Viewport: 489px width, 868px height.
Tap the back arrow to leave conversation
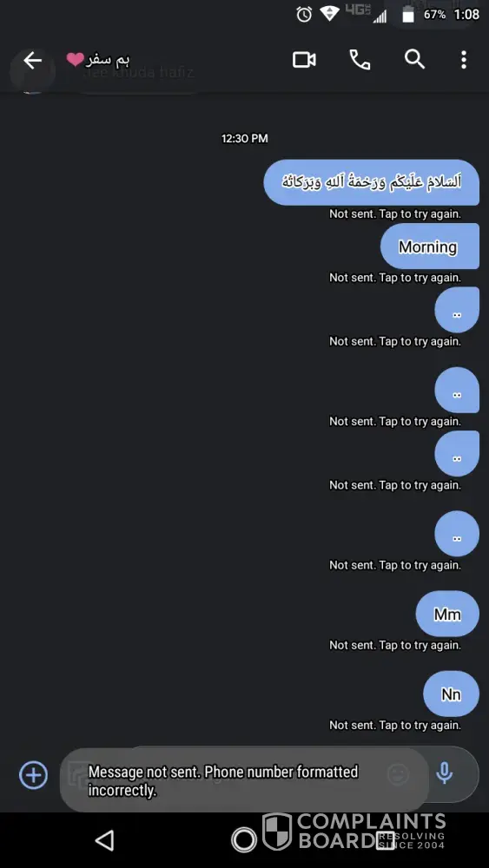(x=33, y=61)
